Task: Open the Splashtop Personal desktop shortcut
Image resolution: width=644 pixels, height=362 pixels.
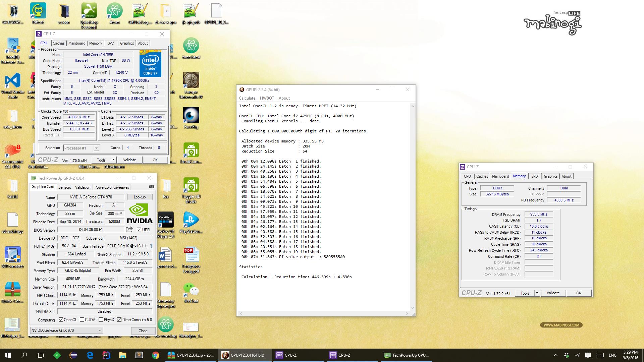Action: (x=89, y=16)
